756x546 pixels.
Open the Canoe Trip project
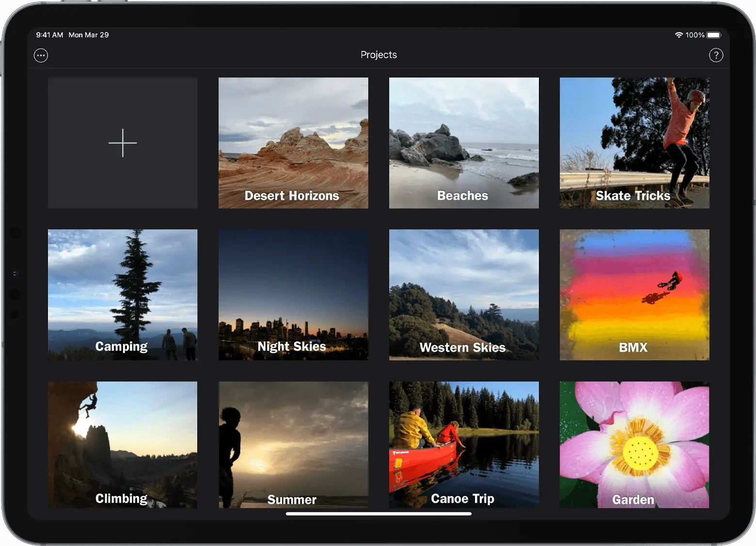coord(463,445)
